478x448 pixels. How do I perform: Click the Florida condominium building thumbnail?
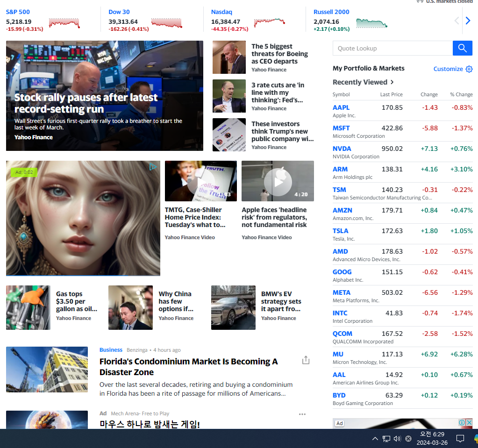click(47, 370)
